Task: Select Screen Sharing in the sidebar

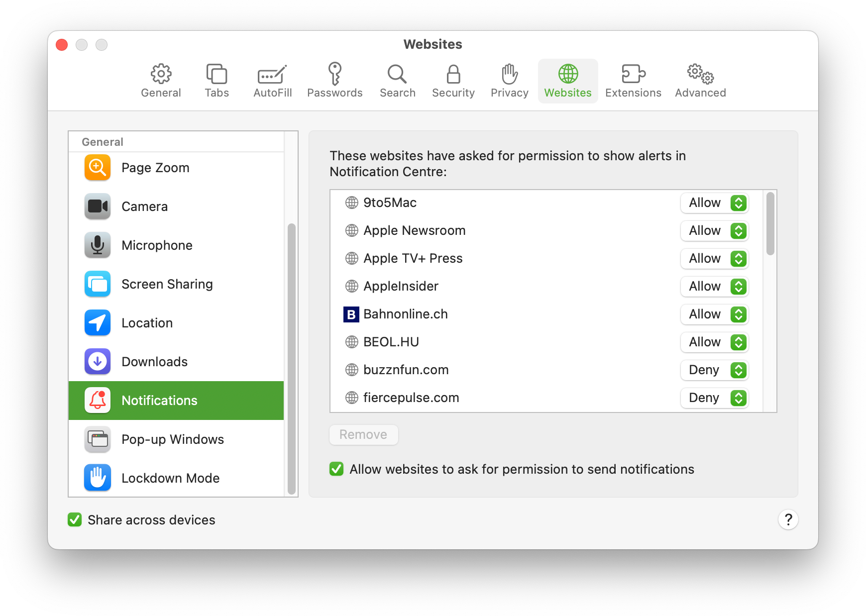Action: tap(176, 284)
